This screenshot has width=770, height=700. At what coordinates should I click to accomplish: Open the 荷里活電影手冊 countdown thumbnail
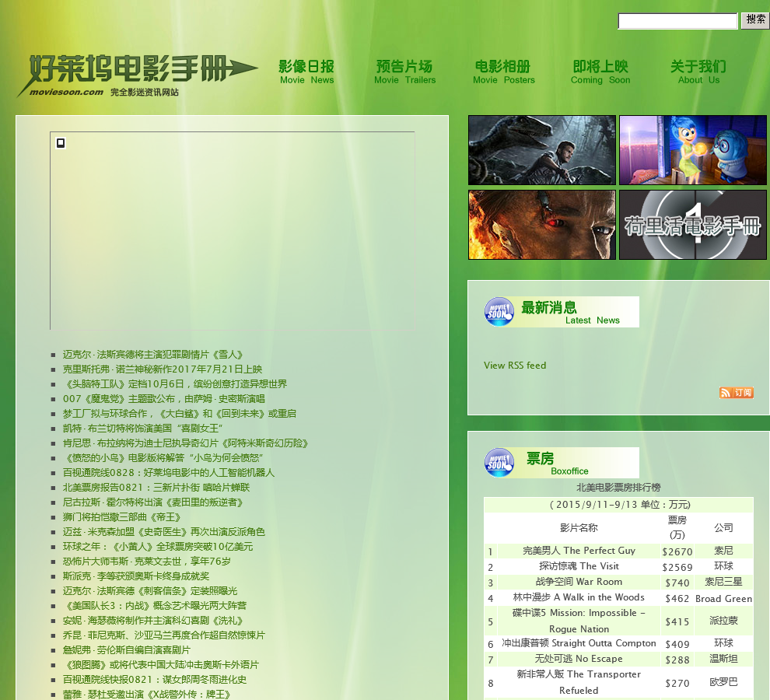692,225
